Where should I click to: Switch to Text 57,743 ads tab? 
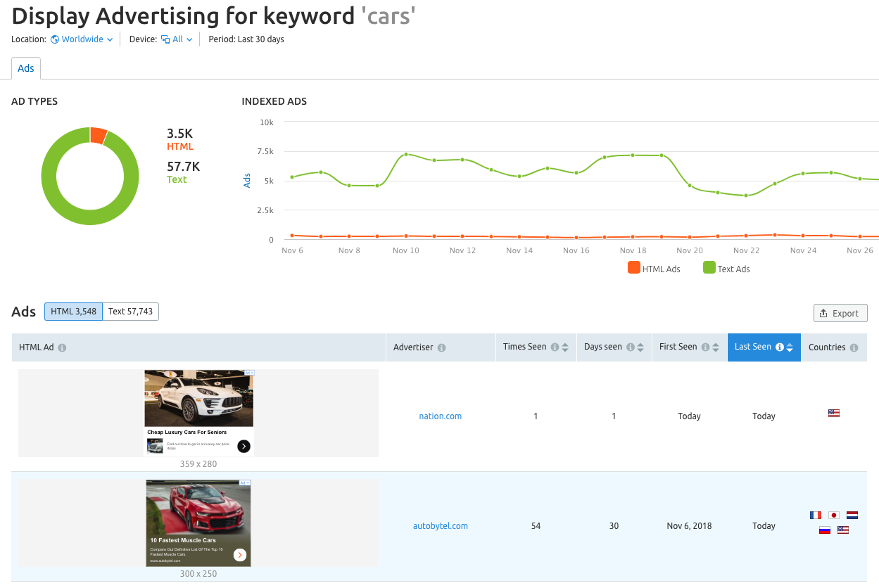[130, 312]
